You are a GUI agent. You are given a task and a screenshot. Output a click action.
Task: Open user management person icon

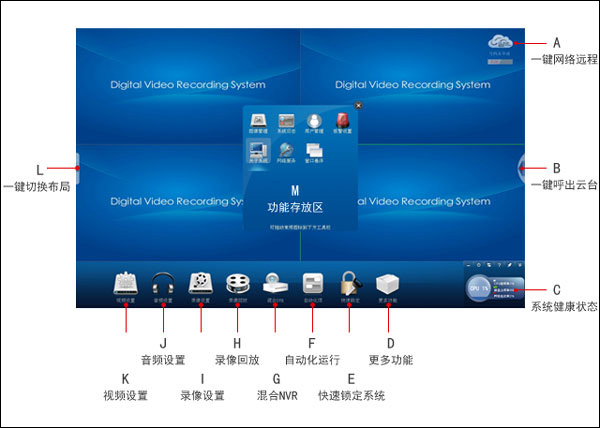[314, 121]
